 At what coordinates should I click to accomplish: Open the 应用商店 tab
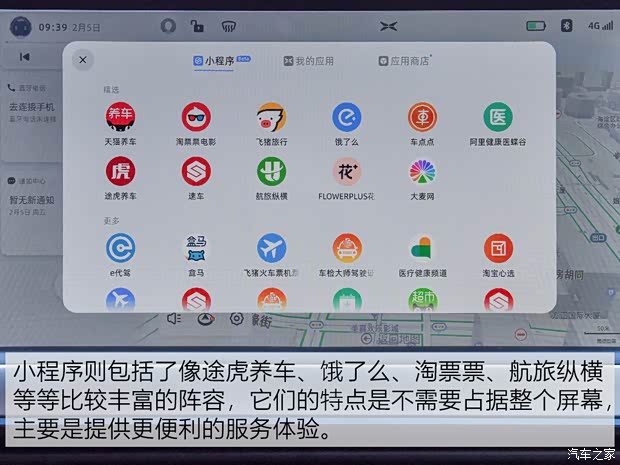coord(404,61)
